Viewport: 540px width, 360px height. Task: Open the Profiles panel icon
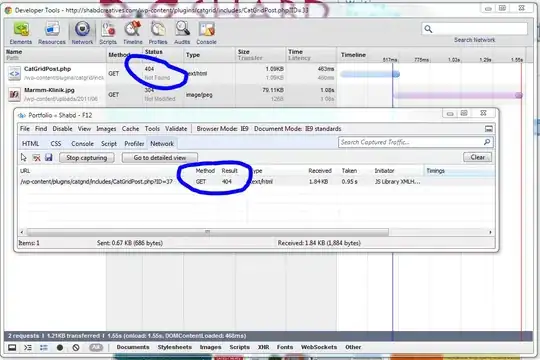pyautogui.click(x=158, y=33)
